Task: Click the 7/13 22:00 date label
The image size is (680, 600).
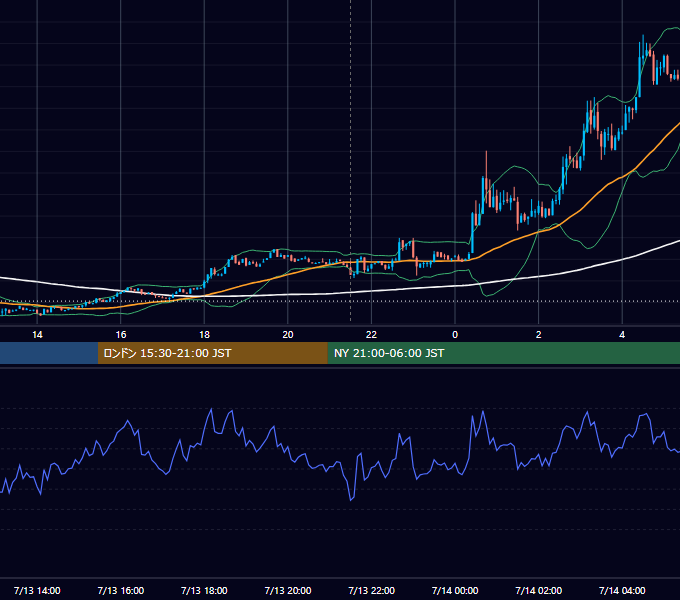Action: (372, 590)
